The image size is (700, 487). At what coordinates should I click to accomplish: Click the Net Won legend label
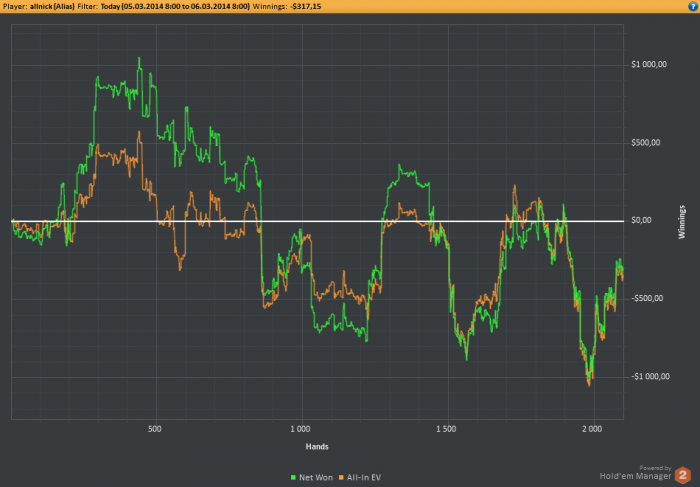(316, 478)
